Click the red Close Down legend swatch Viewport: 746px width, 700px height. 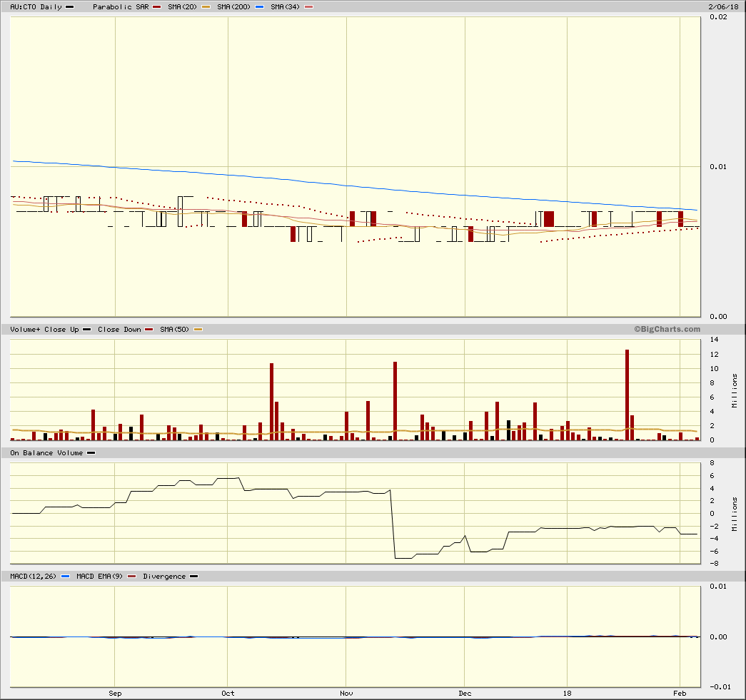pyautogui.click(x=149, y=329)
